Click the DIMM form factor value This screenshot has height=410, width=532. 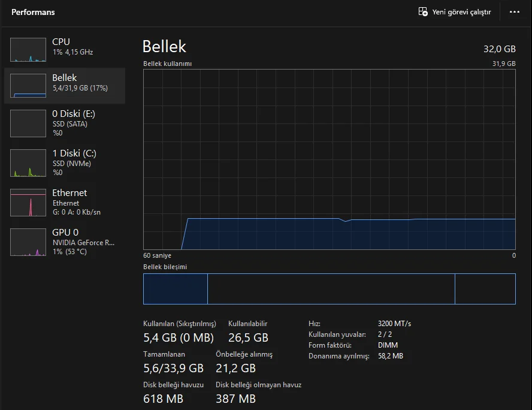click(x=388, y=345)
